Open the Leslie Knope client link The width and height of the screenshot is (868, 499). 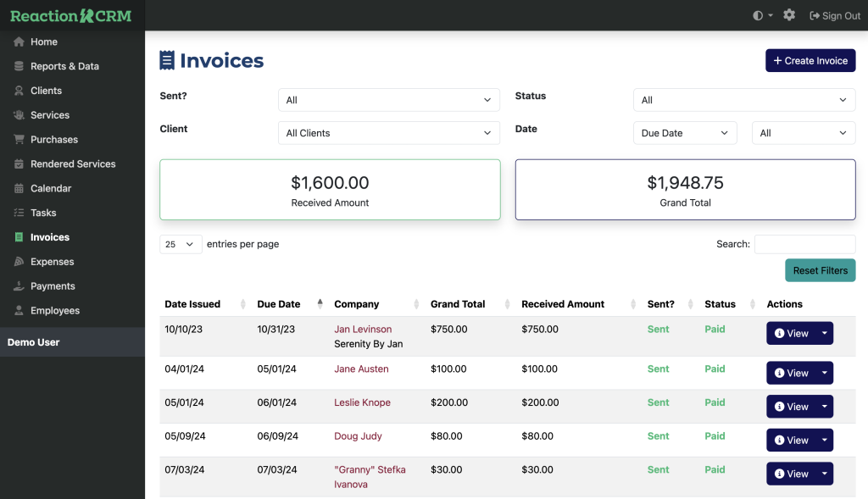tap(362, 403)
